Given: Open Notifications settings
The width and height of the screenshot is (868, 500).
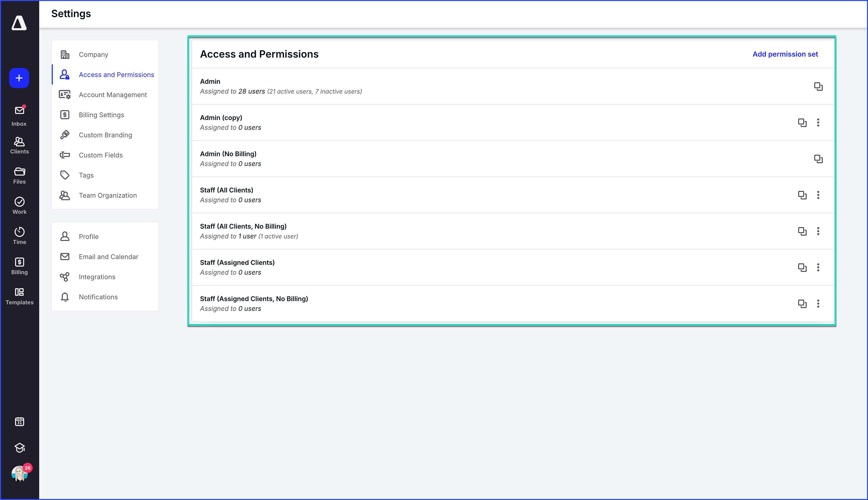Looking at the screenshot, I should pyautogui.click(x=98, y=297).
